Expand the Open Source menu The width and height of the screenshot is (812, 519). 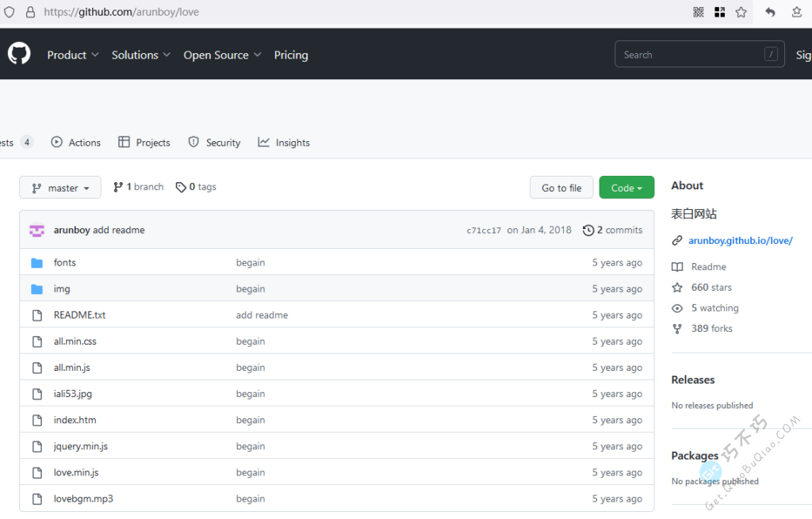click(222, 55)
